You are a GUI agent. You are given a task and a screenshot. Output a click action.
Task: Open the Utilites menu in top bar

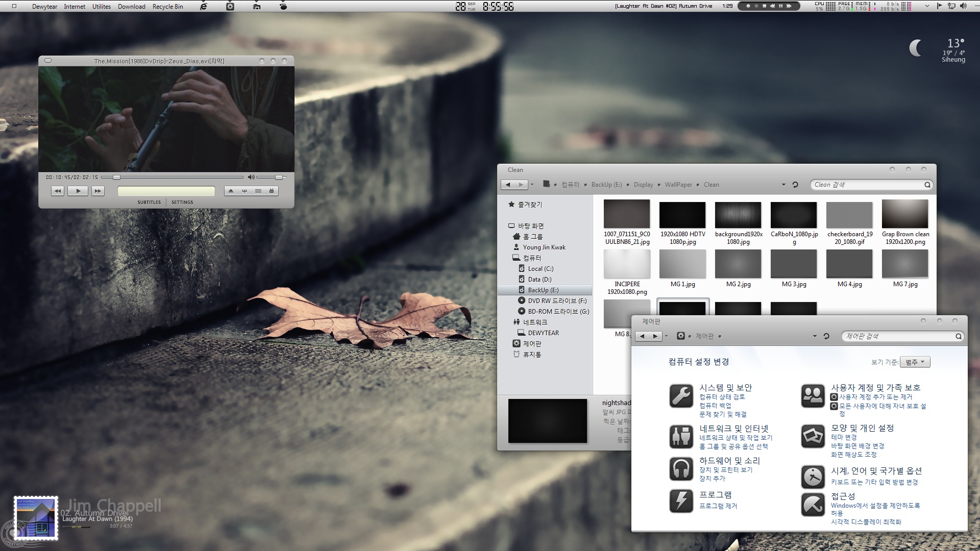(102, 7)
